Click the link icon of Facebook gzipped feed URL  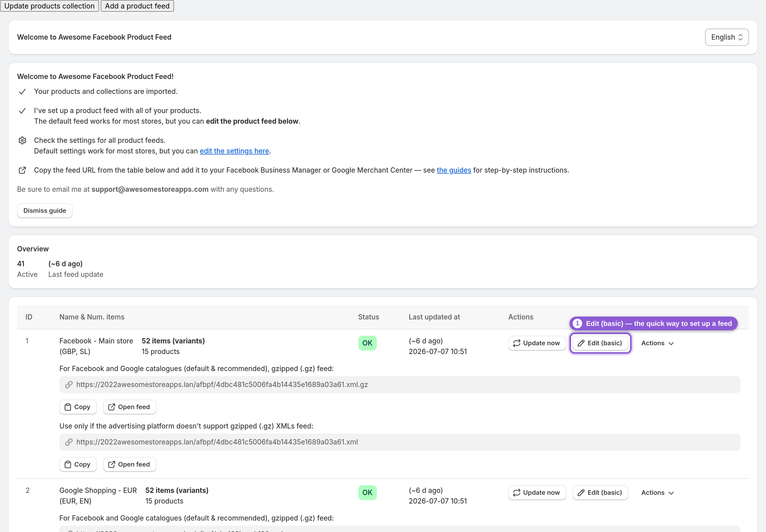(x=69, y=385)
